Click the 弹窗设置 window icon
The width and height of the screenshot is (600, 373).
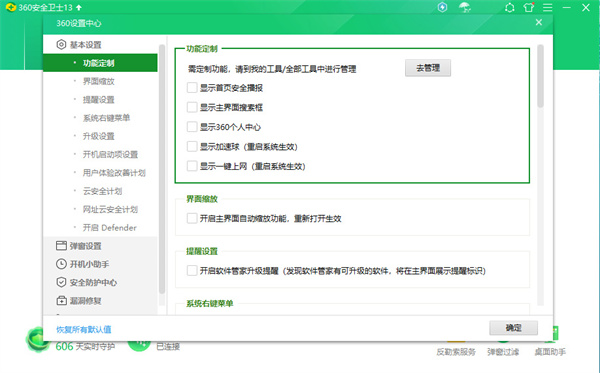tap(61, 246)
